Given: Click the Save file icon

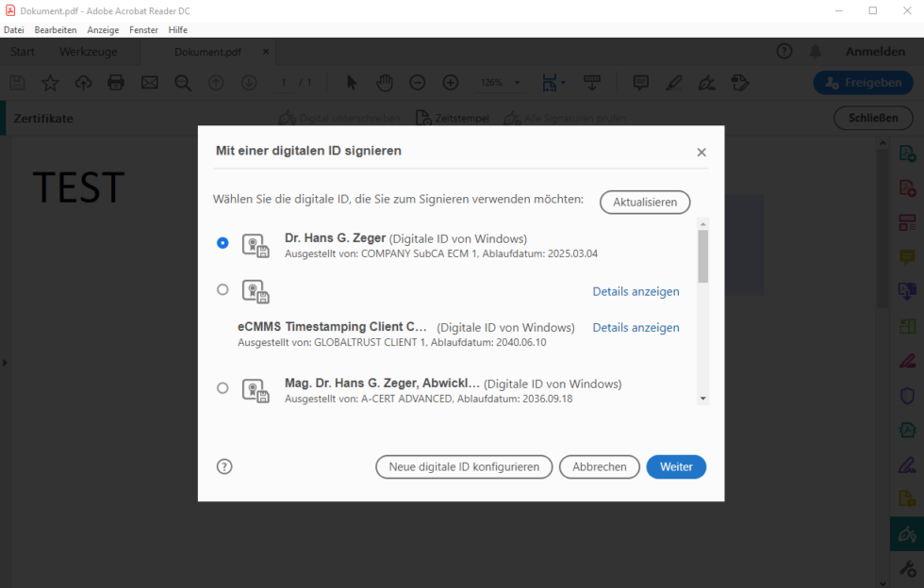Looking at the screenshot, I should (x=17, y=83).
